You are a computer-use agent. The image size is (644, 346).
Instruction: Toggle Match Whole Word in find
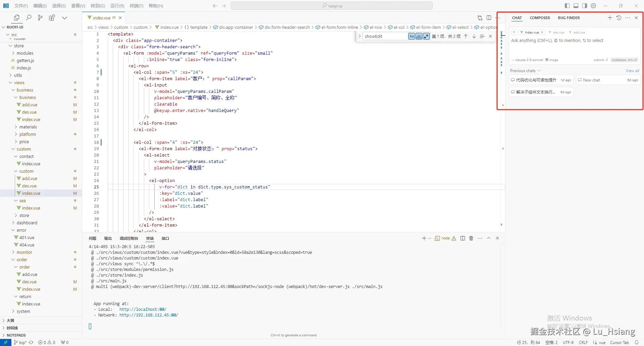(419, 36)
